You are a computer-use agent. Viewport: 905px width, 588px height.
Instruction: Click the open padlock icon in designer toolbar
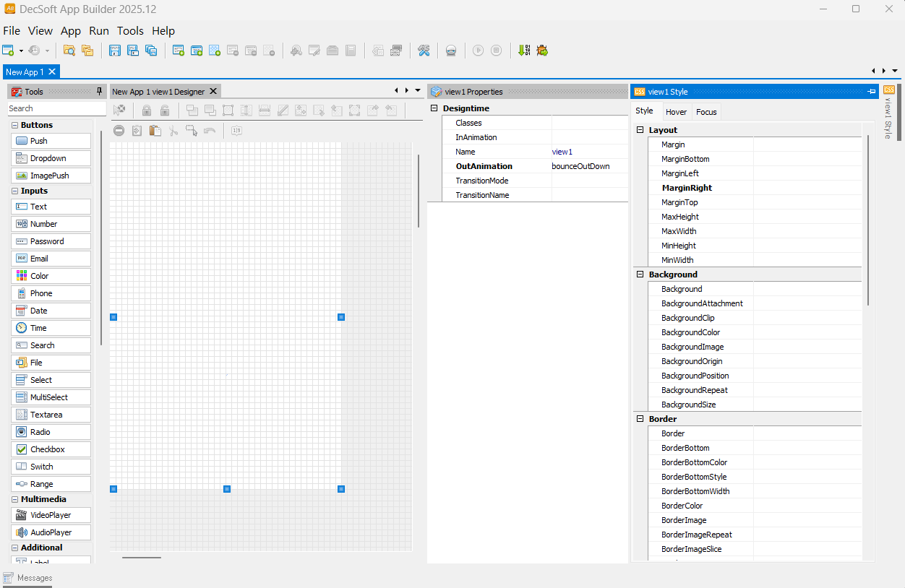tap(165, 111)
